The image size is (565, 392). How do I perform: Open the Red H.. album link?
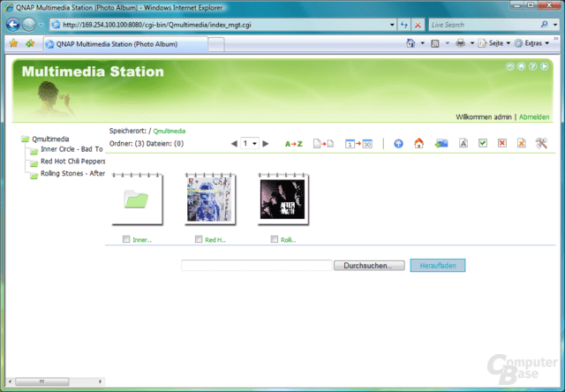[215, 240]
